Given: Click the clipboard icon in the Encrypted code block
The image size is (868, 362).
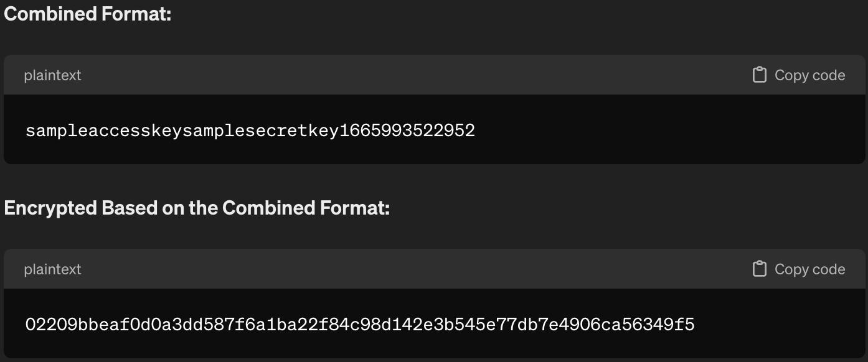Looking at the screenshot, I should (759, 269).
